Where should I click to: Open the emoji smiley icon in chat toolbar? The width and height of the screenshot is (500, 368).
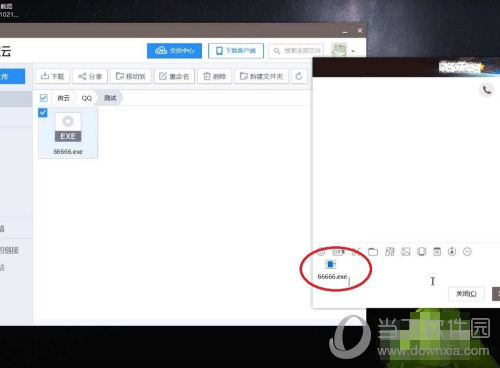click(x=321, y=252)
